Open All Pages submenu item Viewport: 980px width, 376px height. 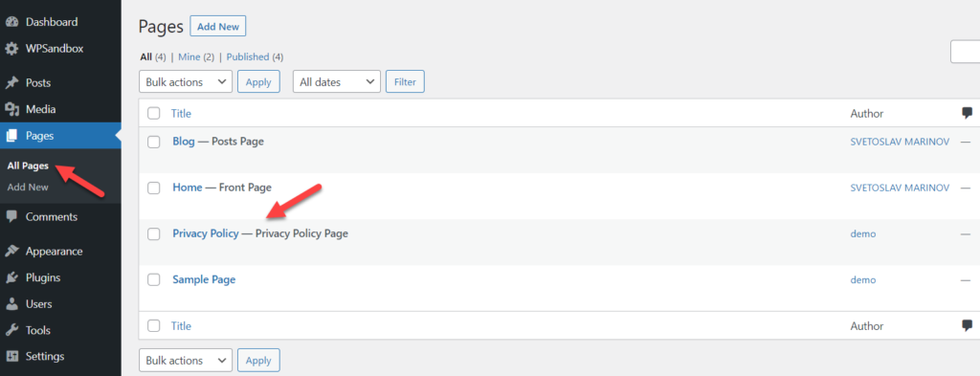[28, 166]
